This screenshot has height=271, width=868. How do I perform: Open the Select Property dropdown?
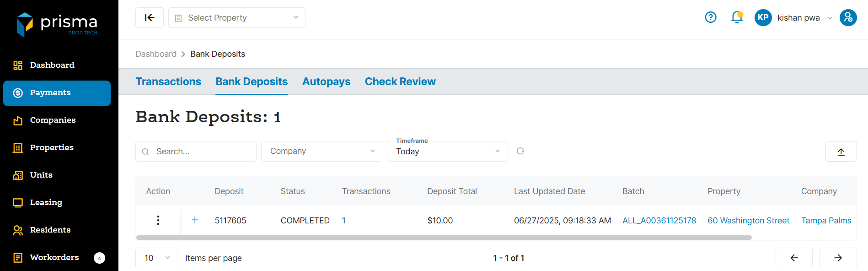click(x=237, y=18)
